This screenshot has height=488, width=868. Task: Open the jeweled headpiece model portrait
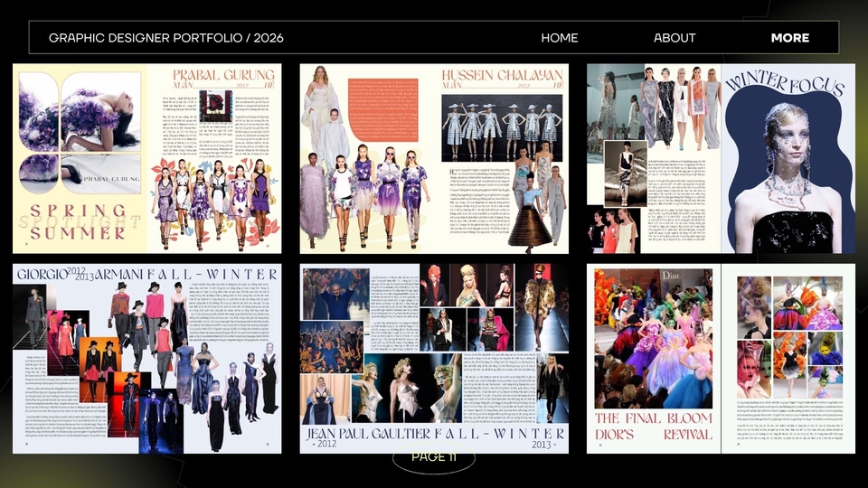click(784, 181)
